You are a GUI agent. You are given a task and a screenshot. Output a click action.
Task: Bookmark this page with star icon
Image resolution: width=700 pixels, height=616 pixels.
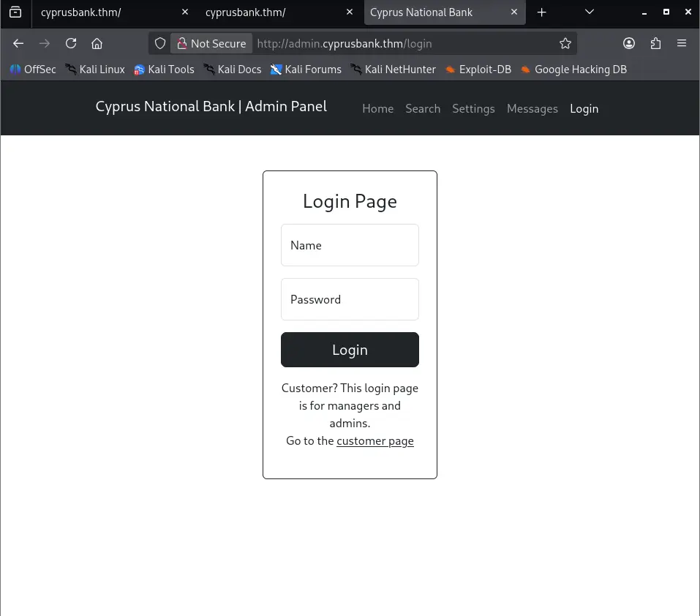coord(565,44)
